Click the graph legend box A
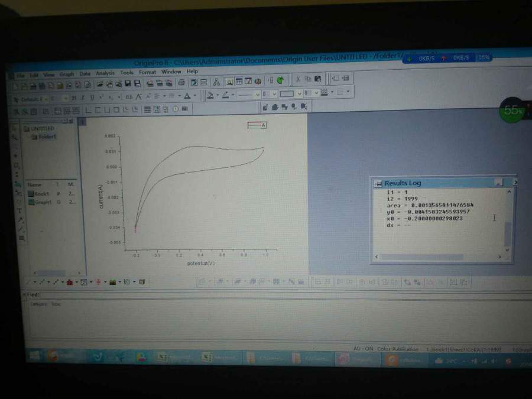 point(257,125)
